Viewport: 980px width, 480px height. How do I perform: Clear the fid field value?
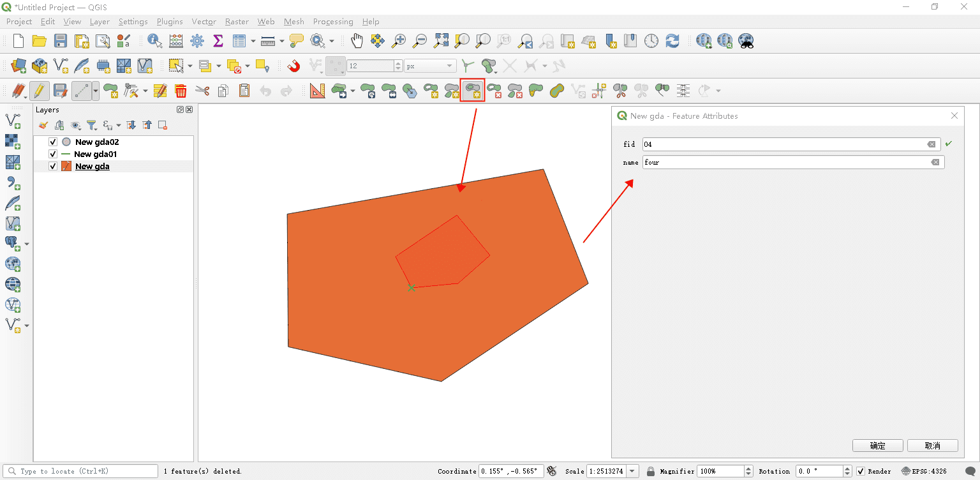[x=932, y=144]
